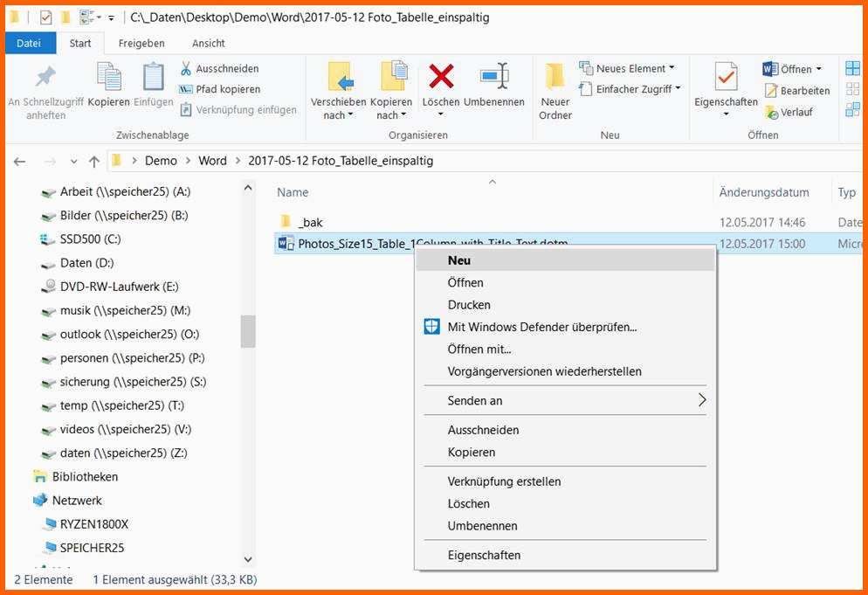Click the Kopieren icon in the ribbon
This screenshot has height=595, width=868.
coord(109,79)
